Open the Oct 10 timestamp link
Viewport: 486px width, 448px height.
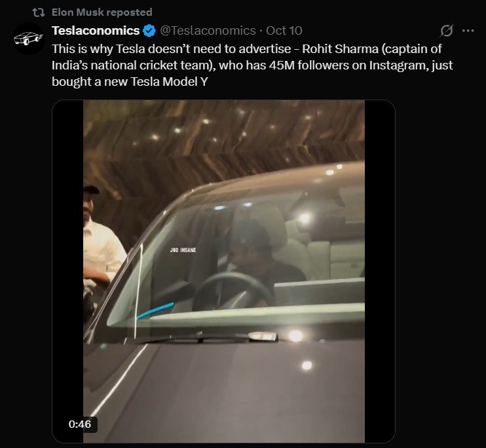pos(284,31)
